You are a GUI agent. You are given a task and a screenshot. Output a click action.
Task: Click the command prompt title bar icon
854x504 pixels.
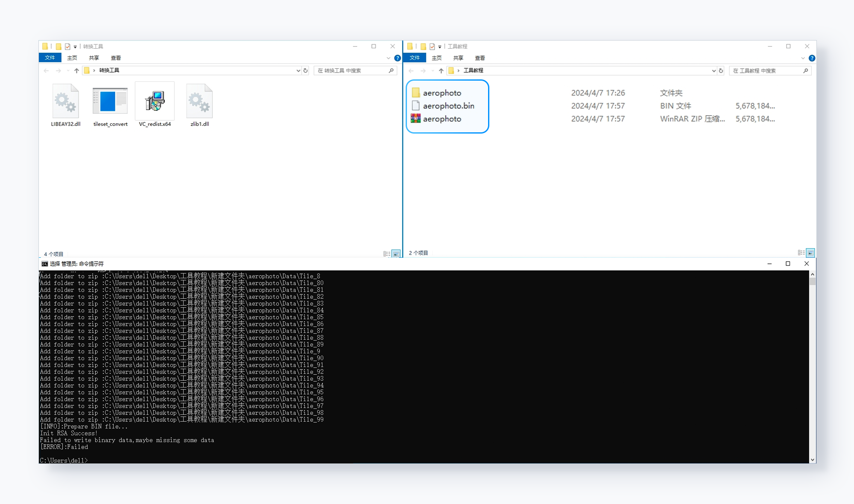tap(44, 264)
